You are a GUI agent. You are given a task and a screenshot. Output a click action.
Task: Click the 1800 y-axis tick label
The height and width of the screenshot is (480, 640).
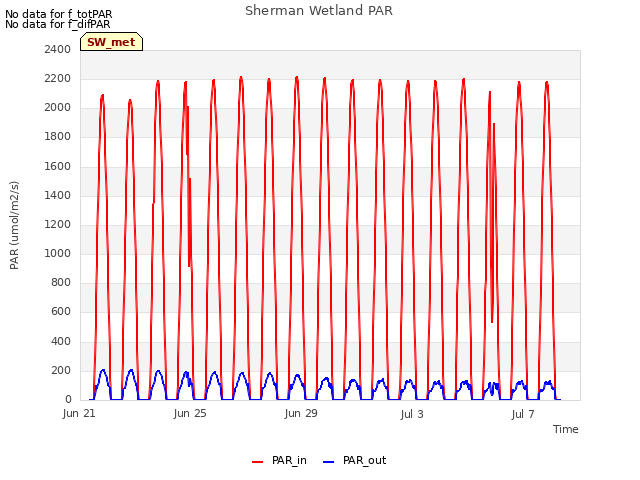coord(58,137)
